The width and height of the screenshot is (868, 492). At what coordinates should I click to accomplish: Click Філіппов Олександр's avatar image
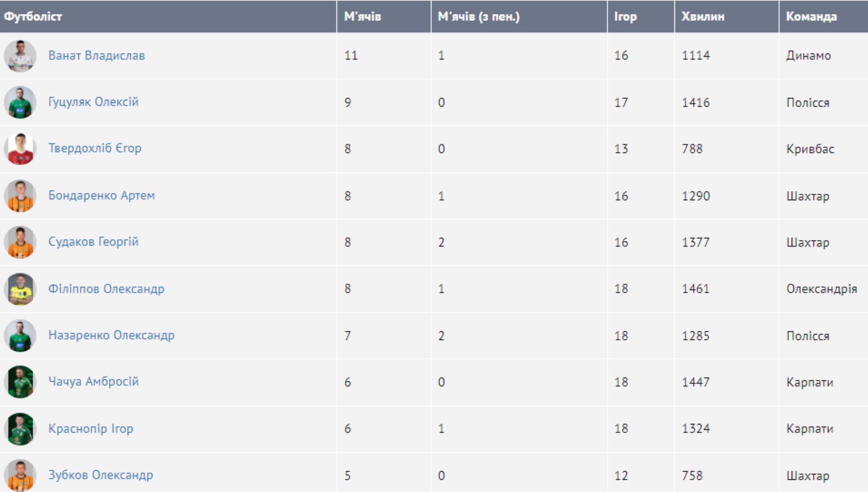[x=20, y=289]
